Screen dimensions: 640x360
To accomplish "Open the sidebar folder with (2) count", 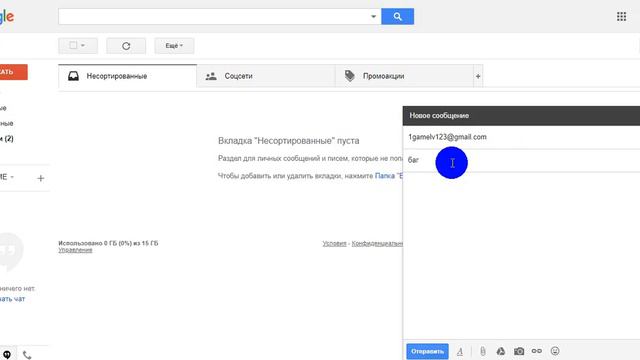I will point(7,139).
